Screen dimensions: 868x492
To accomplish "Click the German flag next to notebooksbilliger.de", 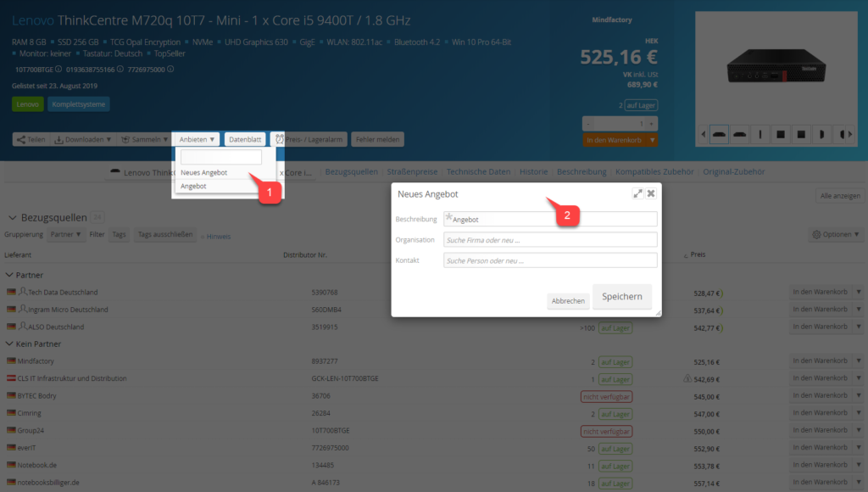I will coord(11,482).
